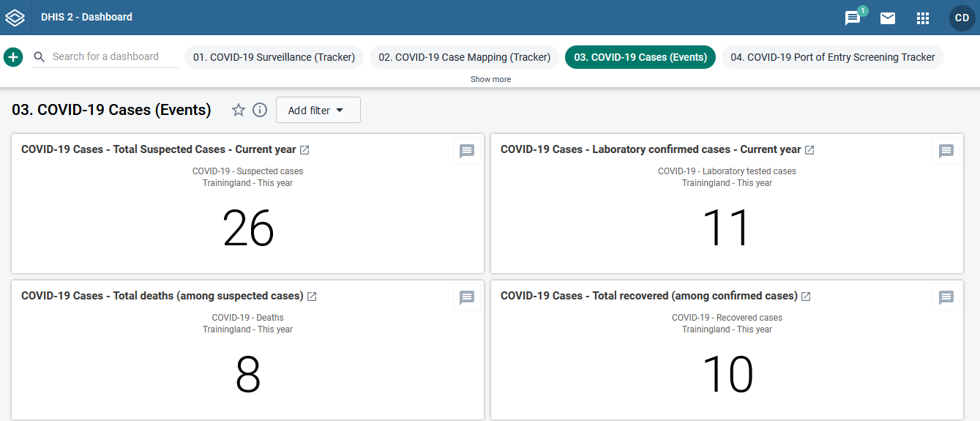
Task: Show dashboard description info icon
Action: (x=260, y=110)
